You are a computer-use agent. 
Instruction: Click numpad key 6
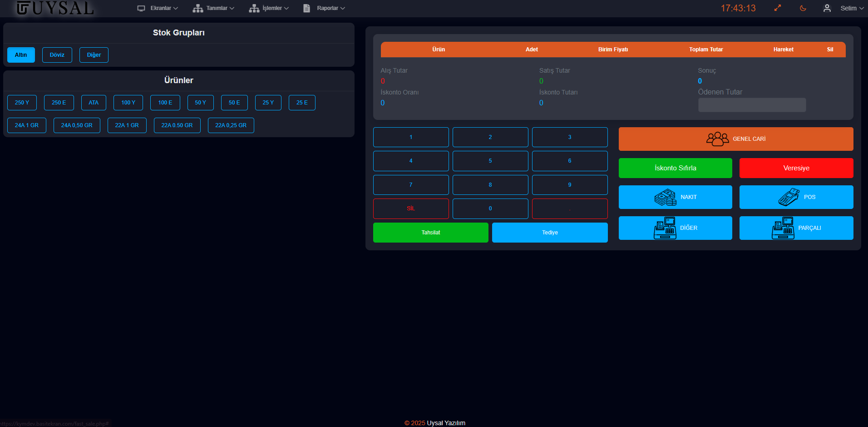[x=570, y=161]
